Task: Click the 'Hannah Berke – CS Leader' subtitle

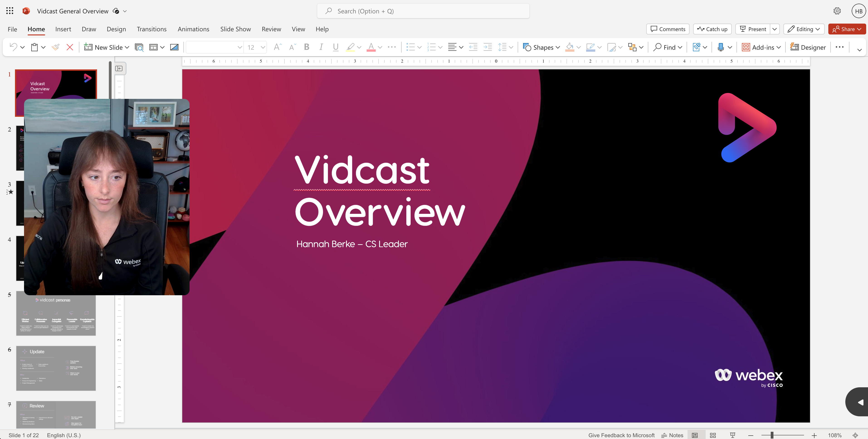Action: [352, 244]
